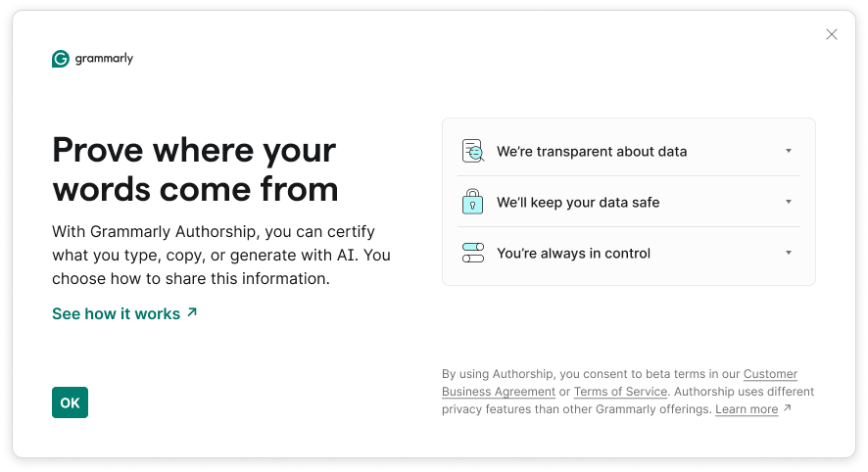The image size is (868, 472).
Task: Follow the See how it works link
Action: click(116, 313)
